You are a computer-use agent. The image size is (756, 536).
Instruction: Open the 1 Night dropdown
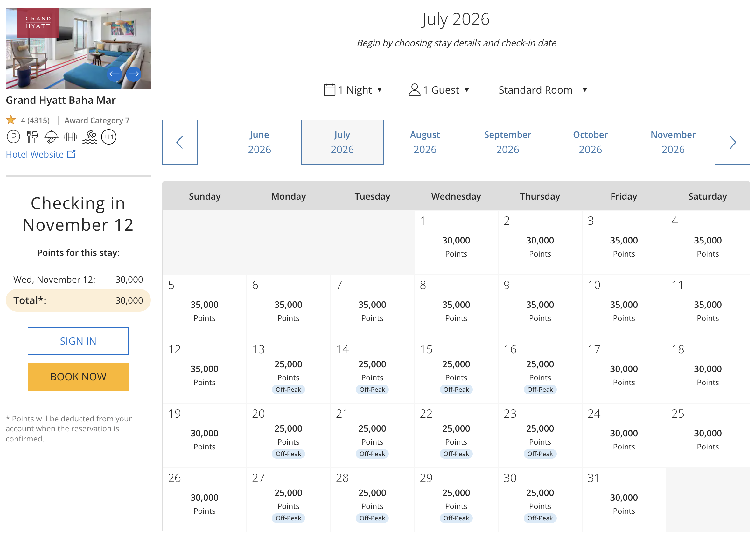point(353,90)
